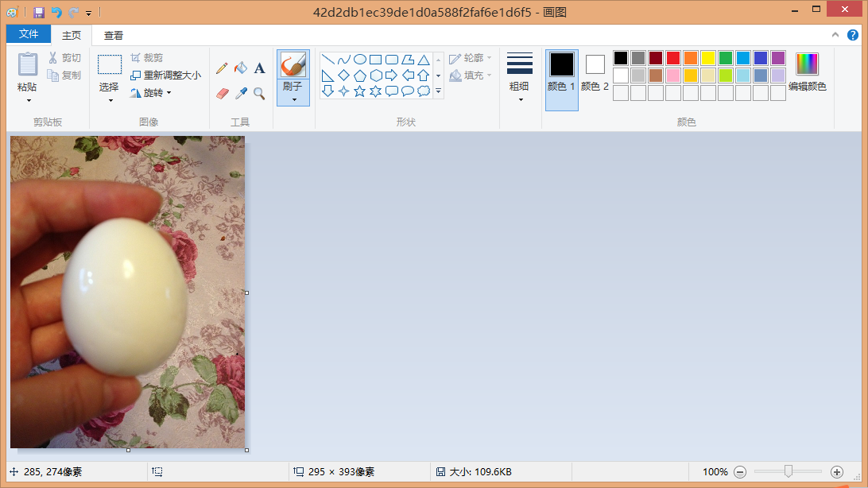Click the zoom in plus button
The width and height of the screenshot is (868, 488).
[837, 472]
